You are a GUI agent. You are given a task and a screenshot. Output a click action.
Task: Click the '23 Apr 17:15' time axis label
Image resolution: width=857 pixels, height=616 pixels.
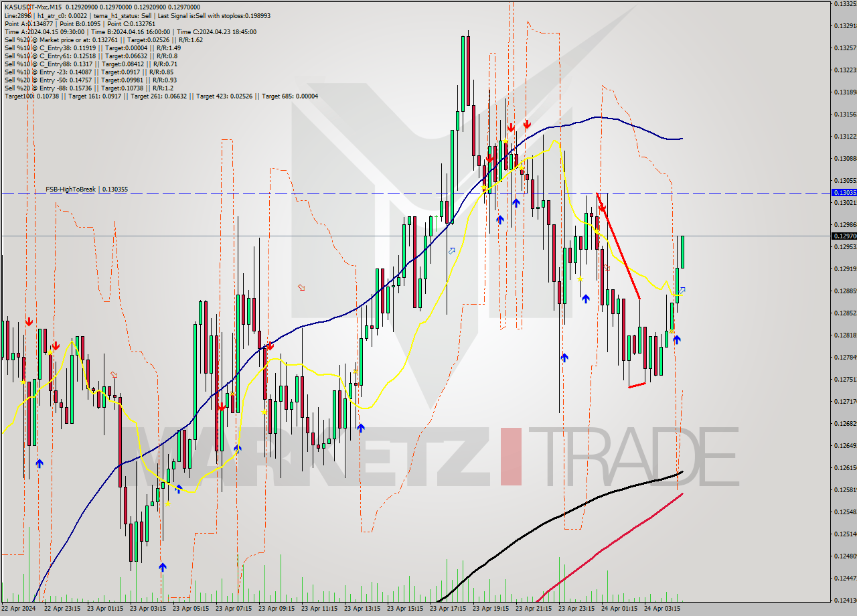coord(448,609)
